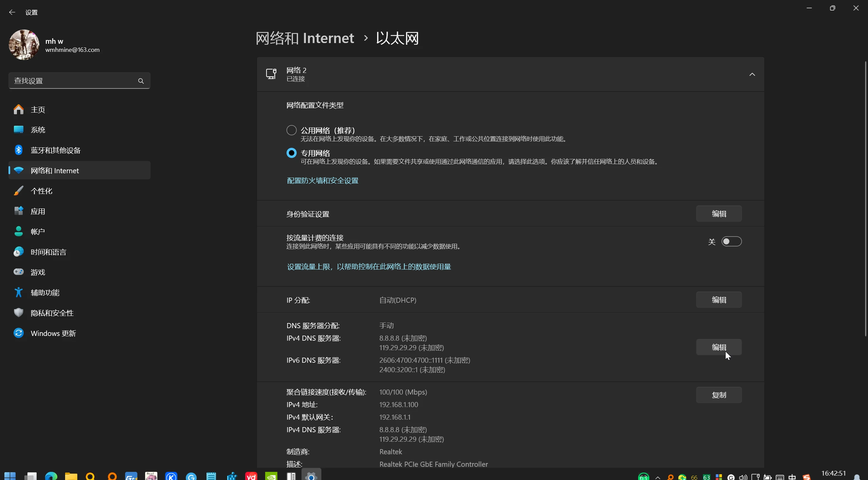
Task: Click 复制 to copy network details
Action: pos(719,395)
